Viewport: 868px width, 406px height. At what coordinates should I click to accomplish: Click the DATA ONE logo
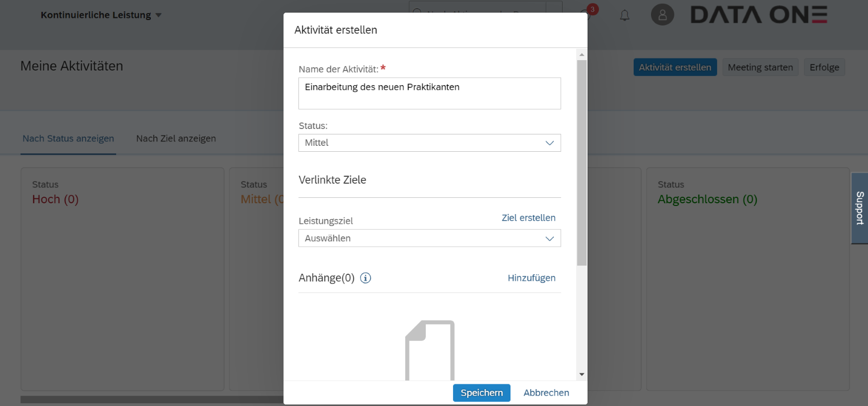click(758, 15)
